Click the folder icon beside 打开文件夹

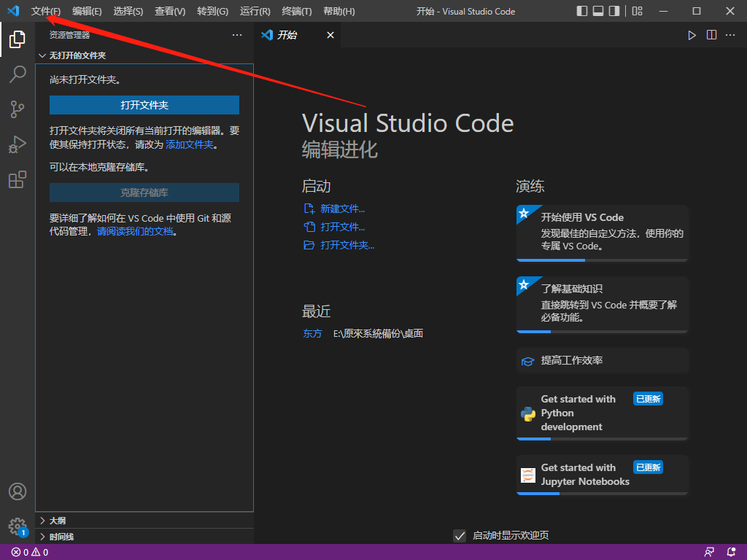[x=309, y=245]
